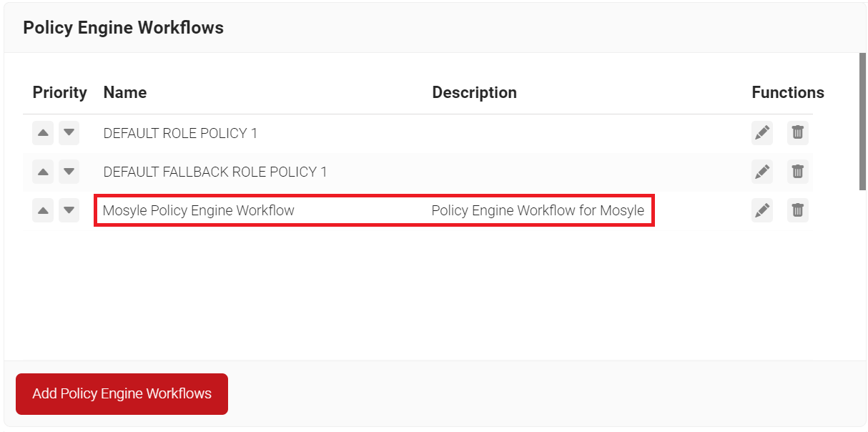Edit DEFAULT FALLBACK ROLE POLICY 1

click(x=762, y=172)
